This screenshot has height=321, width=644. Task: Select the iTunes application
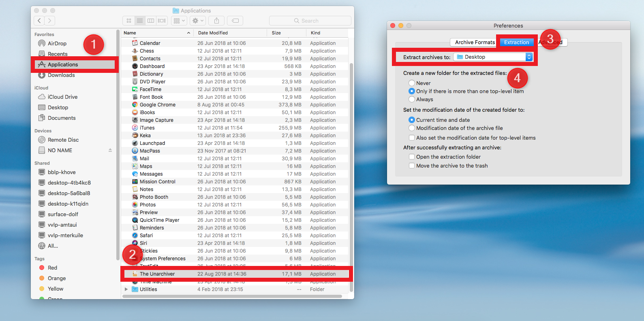[234, 128]
